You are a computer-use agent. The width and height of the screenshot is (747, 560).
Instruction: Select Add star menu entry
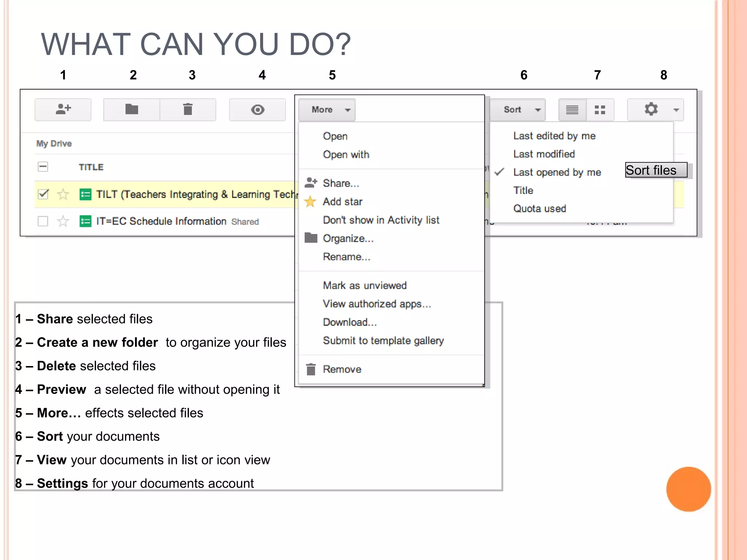(x=342, y=201)
